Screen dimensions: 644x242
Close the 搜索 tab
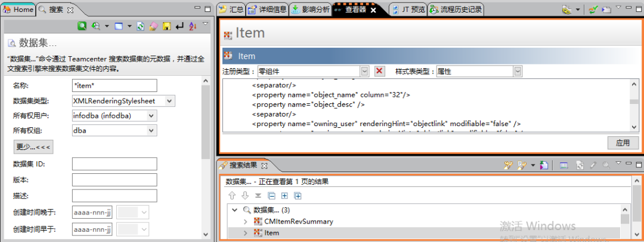(x=70, y=10)
